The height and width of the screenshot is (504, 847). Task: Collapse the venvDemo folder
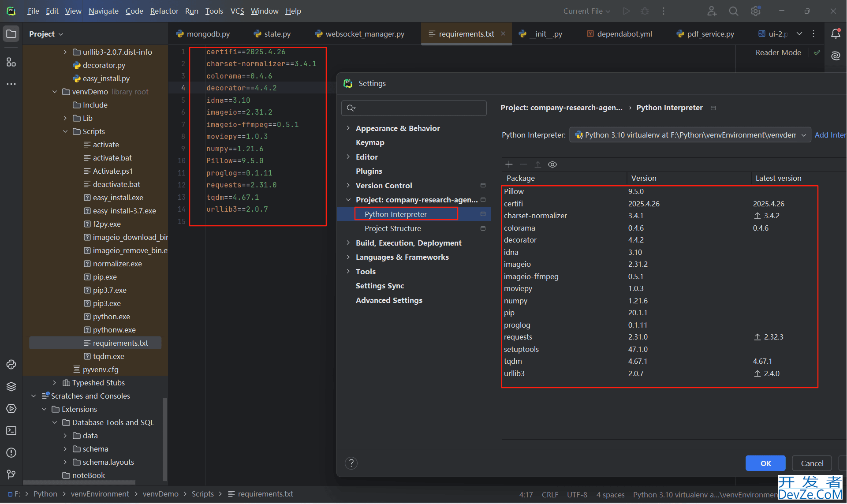55,92
